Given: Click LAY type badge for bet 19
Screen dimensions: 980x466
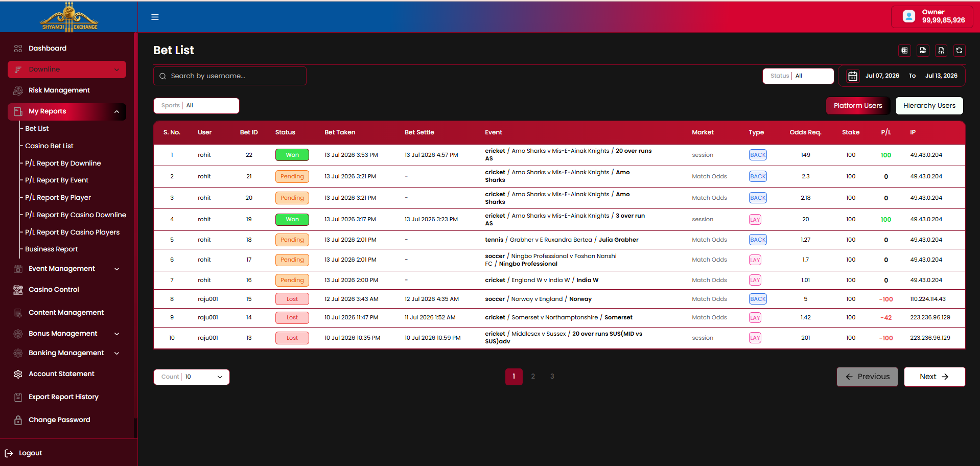Looking at the screenshot, I should [755, 220].
